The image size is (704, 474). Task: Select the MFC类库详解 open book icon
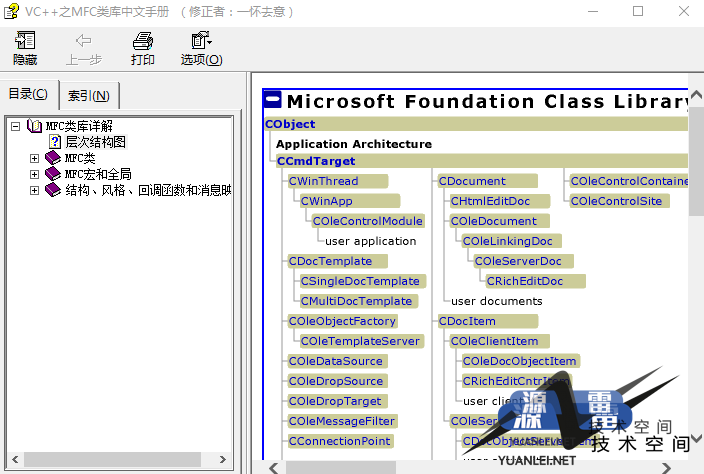tap(35, 126)
